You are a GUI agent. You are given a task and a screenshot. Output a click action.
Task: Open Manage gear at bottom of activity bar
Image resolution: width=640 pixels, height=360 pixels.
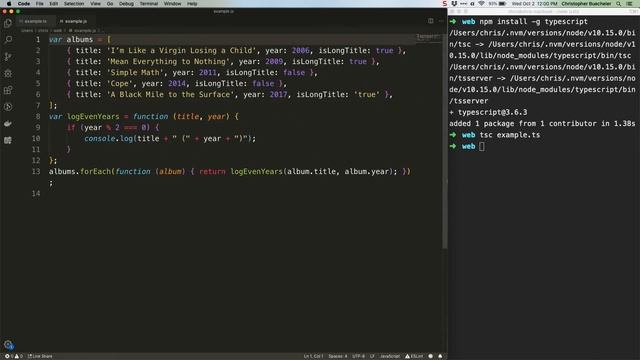click(8, 344)
